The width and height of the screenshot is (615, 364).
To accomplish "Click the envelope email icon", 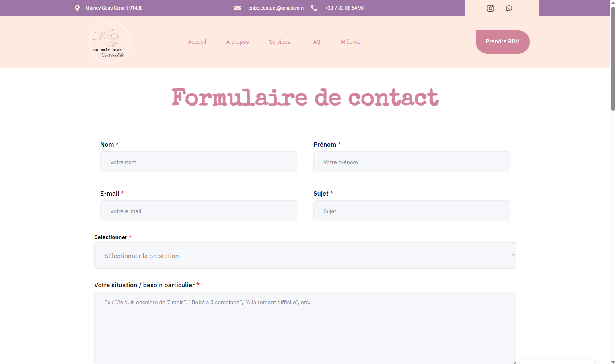I will tap(238, 8).
